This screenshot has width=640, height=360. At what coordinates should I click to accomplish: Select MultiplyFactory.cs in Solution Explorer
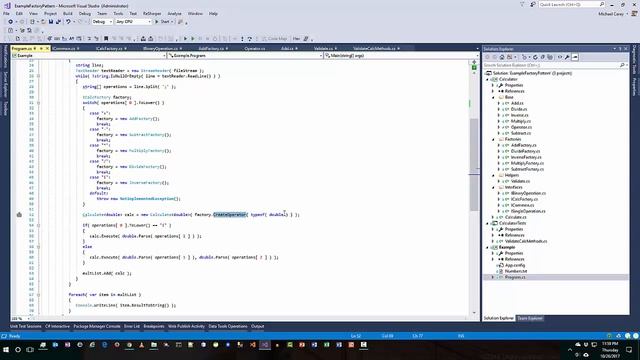pos(527,163)
